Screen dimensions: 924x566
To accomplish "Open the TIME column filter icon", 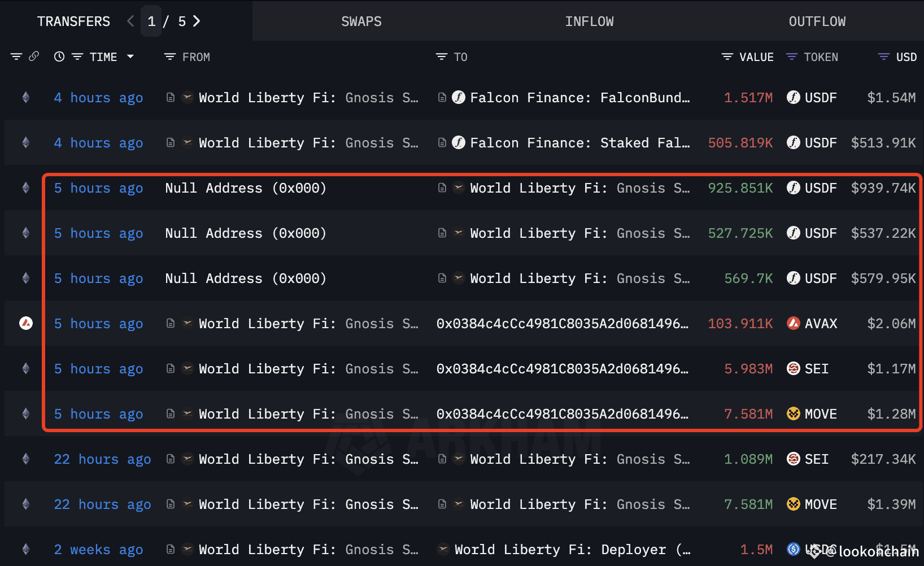I will (77, 56).
